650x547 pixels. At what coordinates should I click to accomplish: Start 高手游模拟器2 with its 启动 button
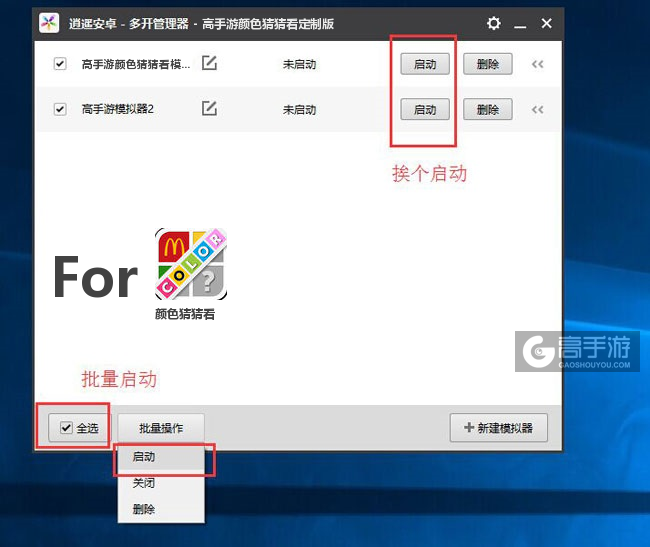tap(425, 109)
